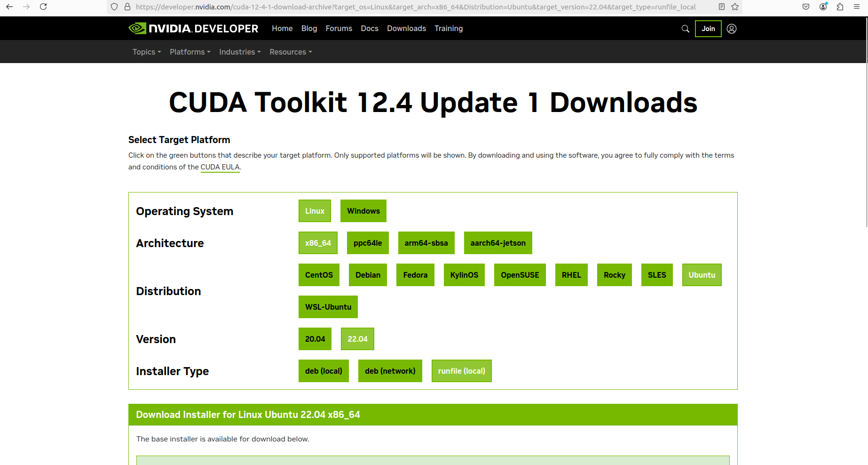Open the Downloads nav link
Viewport: 868px width, 465px height.
click(x=406, y=29)
